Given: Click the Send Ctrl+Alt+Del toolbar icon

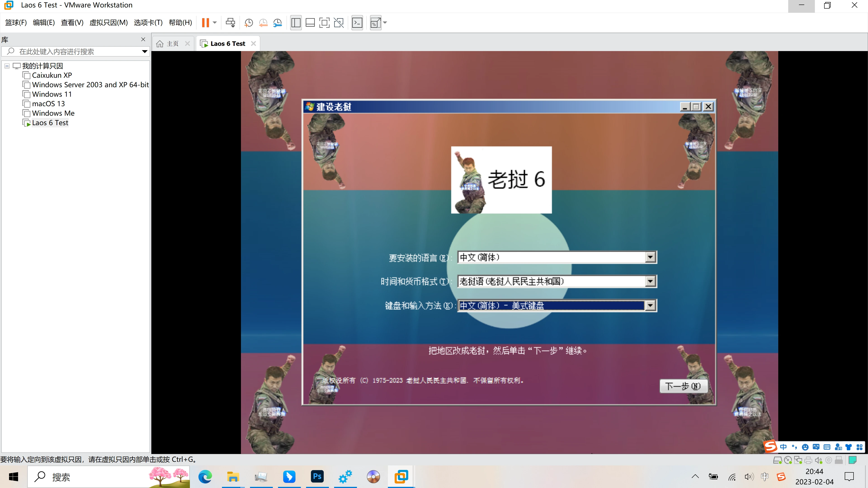Looking at the screenshot, I should pos(231,23).
